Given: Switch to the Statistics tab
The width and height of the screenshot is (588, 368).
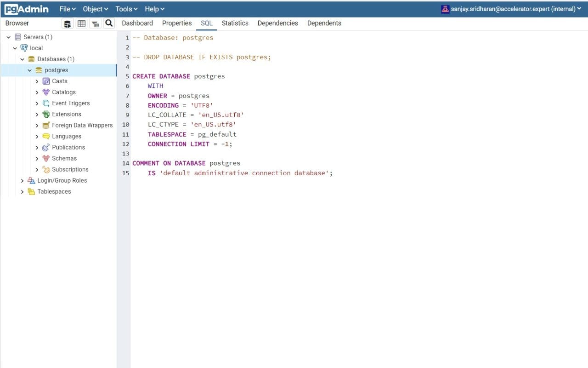Looking at the screenshot, I should pos(235,23).
